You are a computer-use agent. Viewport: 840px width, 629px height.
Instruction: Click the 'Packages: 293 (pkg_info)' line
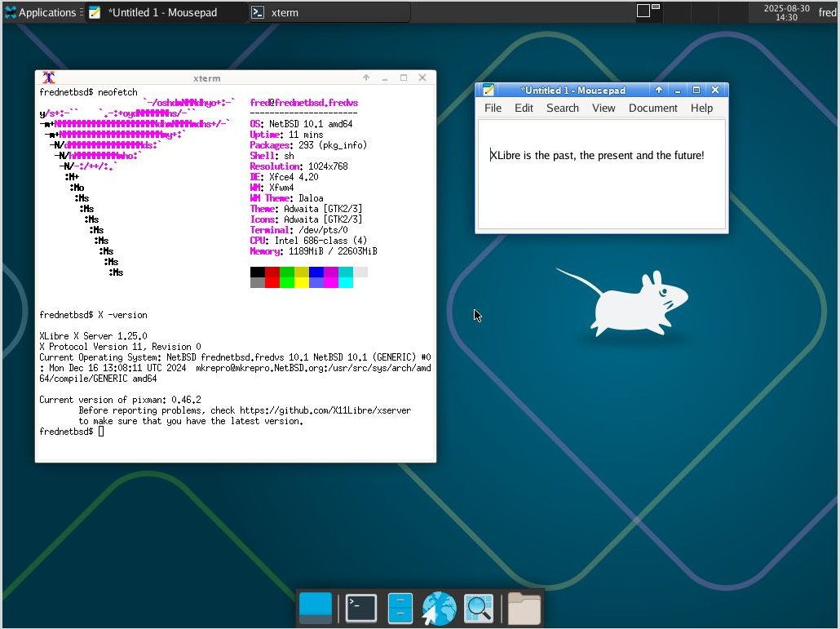(x=308, y=145)
